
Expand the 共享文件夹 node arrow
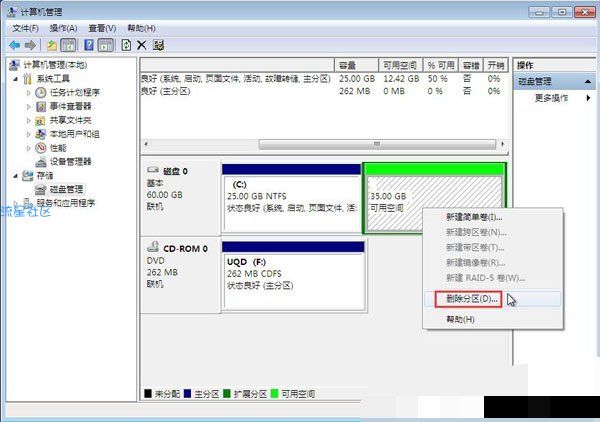[x=28, y=120]
